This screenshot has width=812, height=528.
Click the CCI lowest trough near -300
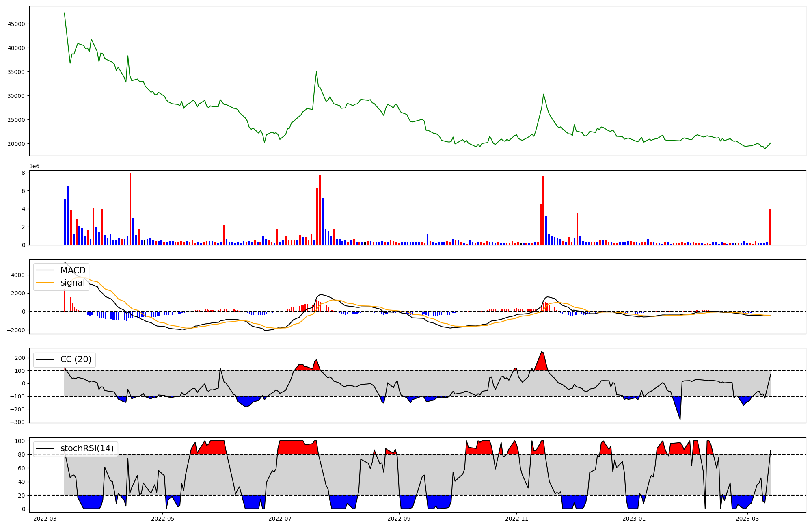[x=680, y=419]
